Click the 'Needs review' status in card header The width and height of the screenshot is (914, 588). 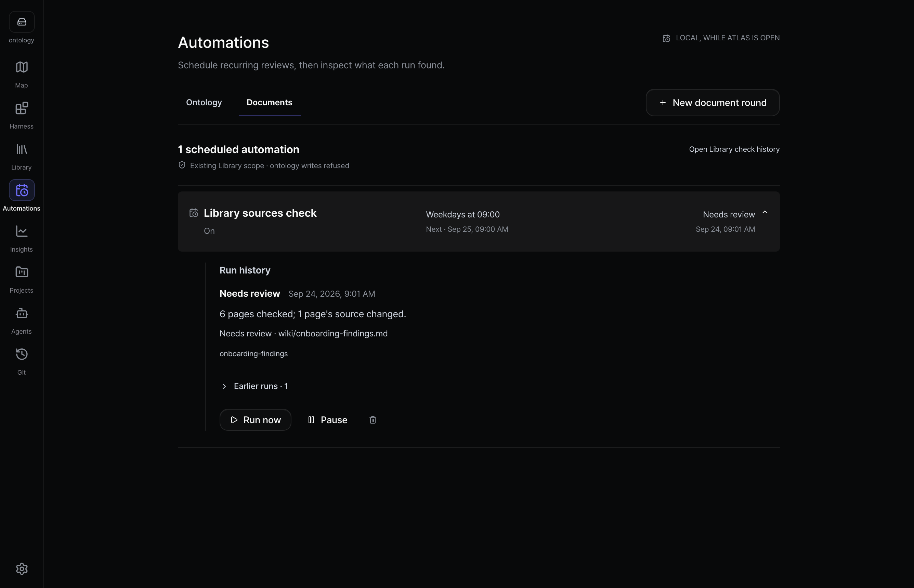click(729, 215)
